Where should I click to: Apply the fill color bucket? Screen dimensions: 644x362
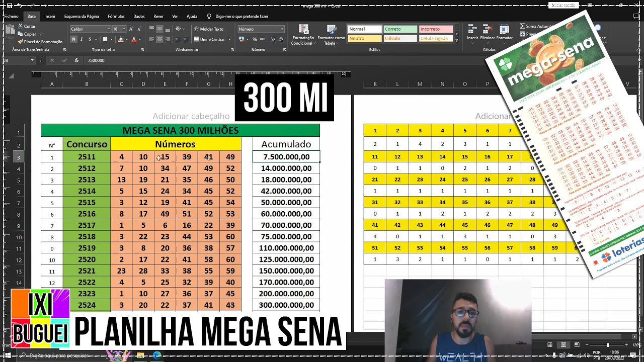point(120,39)
